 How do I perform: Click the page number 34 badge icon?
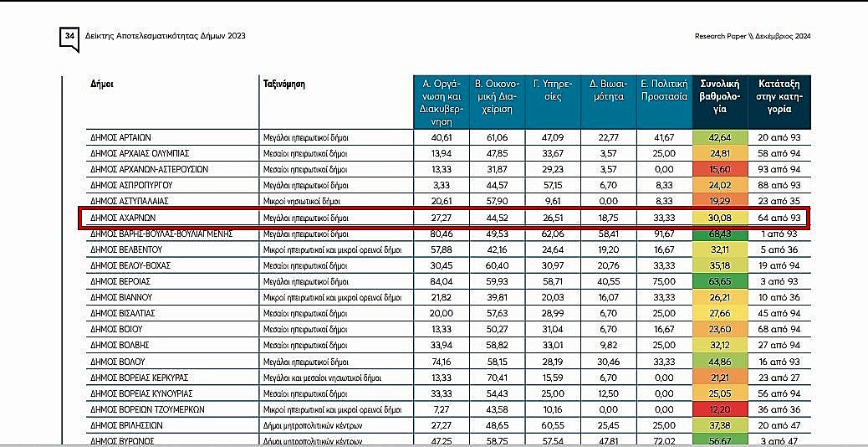point(70,37)
